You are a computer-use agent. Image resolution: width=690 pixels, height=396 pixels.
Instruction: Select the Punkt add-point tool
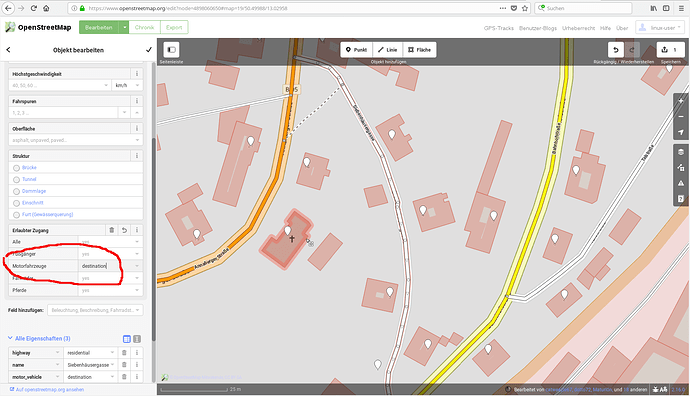pos(356,50)
